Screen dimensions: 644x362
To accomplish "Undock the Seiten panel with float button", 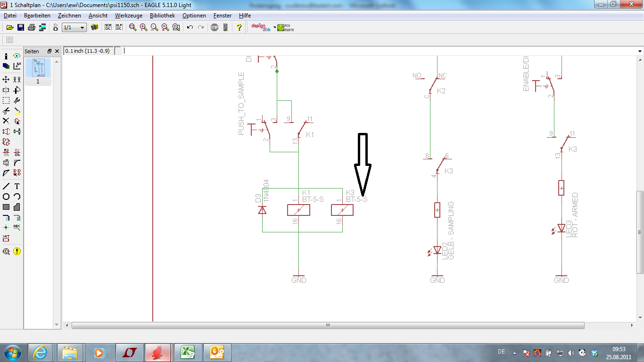I will 50,51.
